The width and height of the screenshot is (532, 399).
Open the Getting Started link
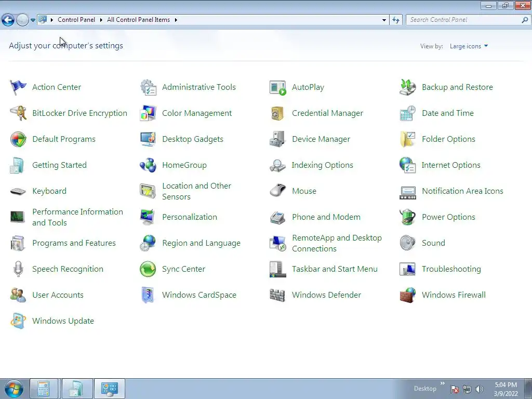(x=59, y=165)
